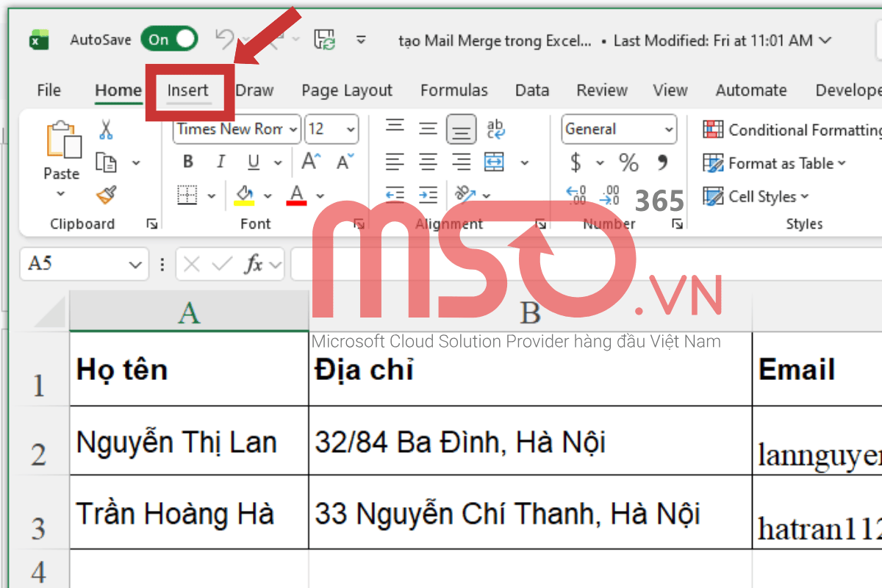
Task: Click Increase Decimal in the Number group
Action: coord(578,195)
